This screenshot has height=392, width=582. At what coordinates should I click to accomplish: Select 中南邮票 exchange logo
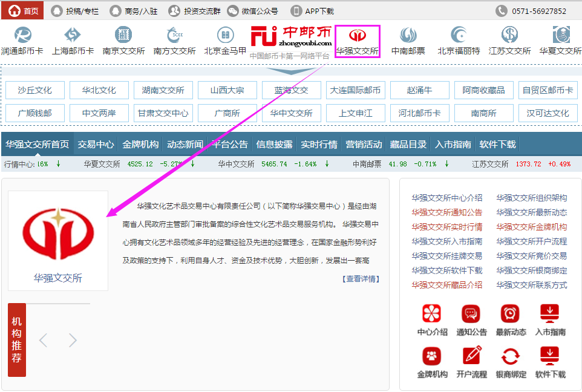pyautogui.click(x=408, y=35)
